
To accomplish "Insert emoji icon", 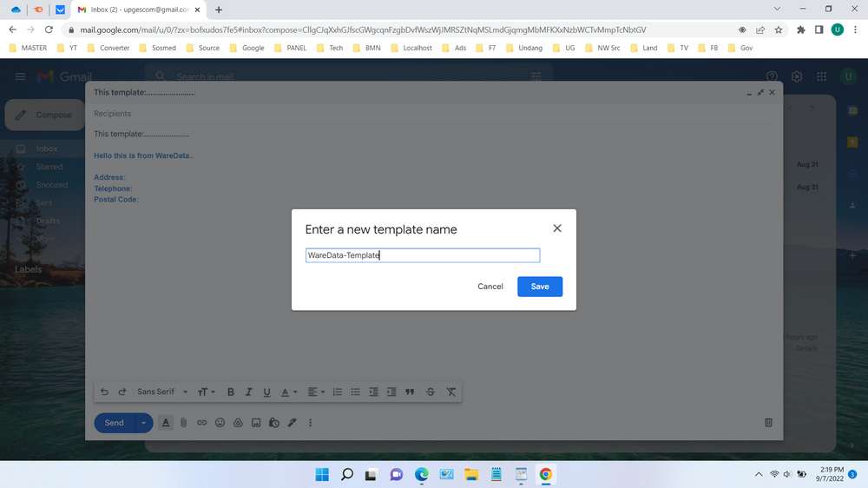I will coord(220,423).
